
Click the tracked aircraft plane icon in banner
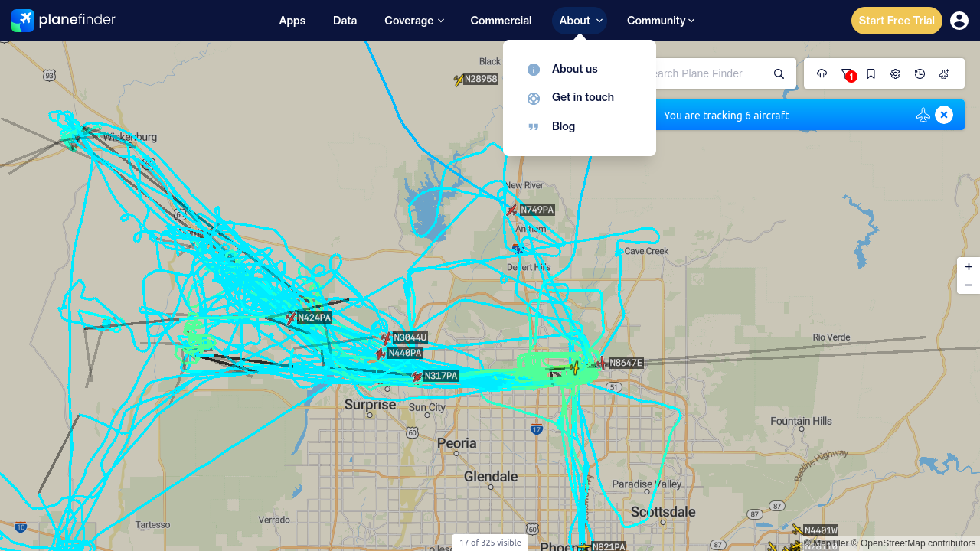(x=923, y=115)
